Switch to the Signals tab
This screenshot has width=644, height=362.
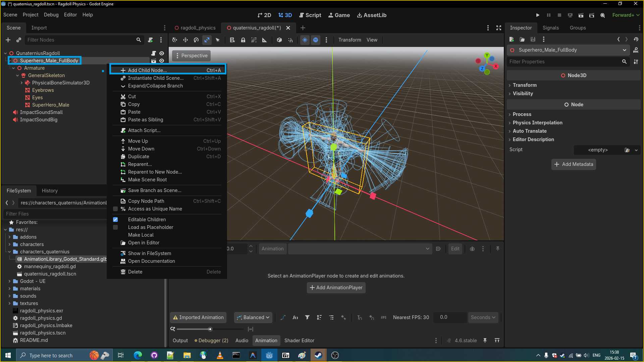tap(550, 28)
